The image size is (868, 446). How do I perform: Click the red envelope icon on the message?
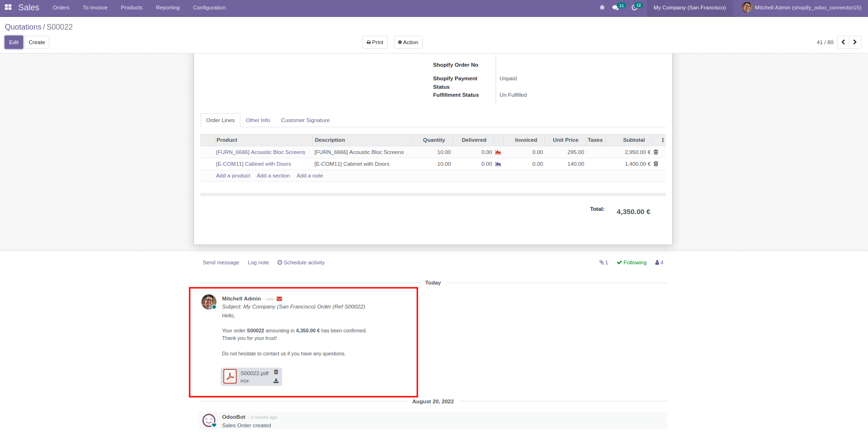[279, 299]
